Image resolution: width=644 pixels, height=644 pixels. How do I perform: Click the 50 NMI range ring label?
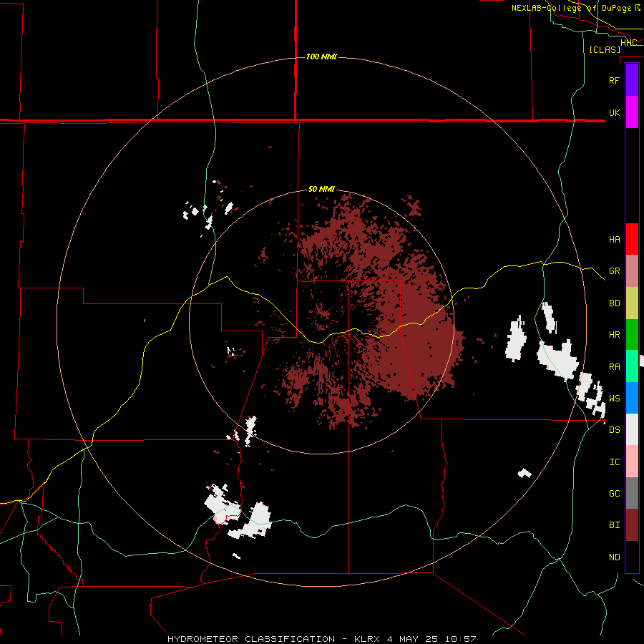pyautogui.click(x=321, y=189)
